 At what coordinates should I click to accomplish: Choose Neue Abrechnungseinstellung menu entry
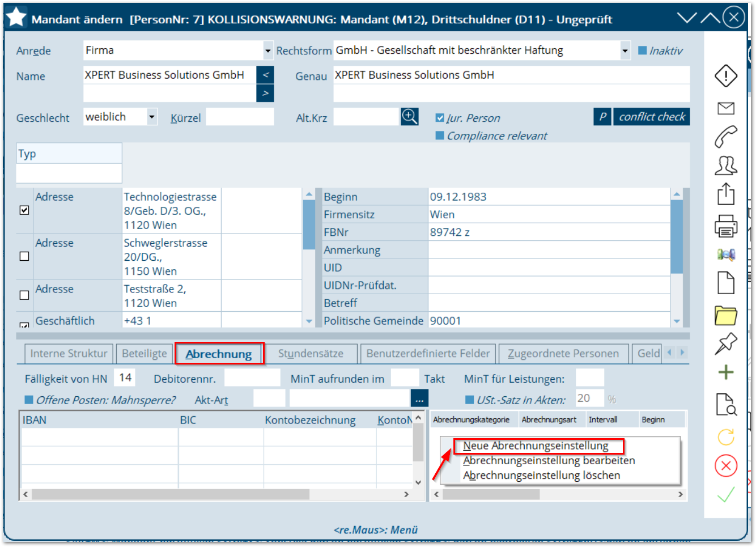[x=536, y=446]
